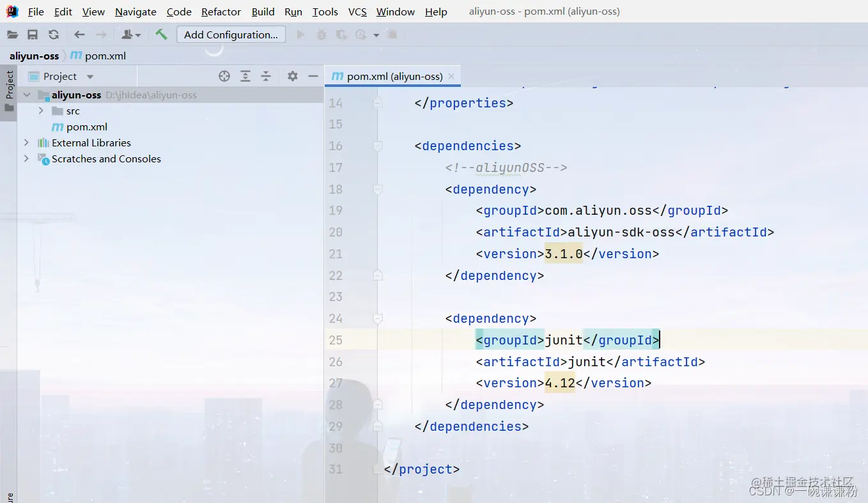Click aliyun-sdk-oss artifactId text

[x=621, y=232]
